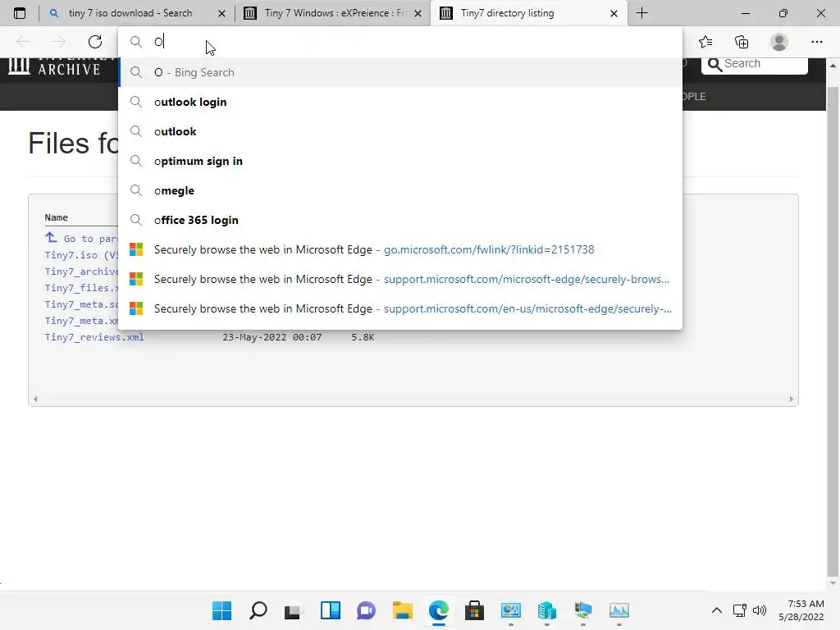Open Microsoft Store from taskbar

tap(474, 610)
